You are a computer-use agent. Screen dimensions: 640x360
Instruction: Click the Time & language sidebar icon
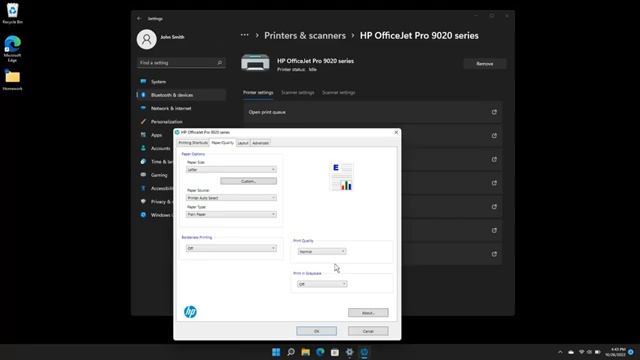tap(143, 162)
